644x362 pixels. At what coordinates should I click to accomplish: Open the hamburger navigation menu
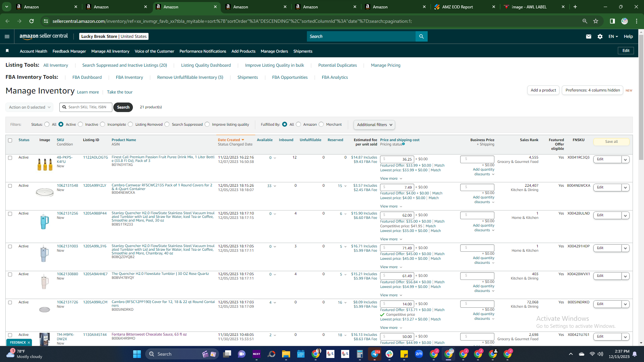click(7, 37)
